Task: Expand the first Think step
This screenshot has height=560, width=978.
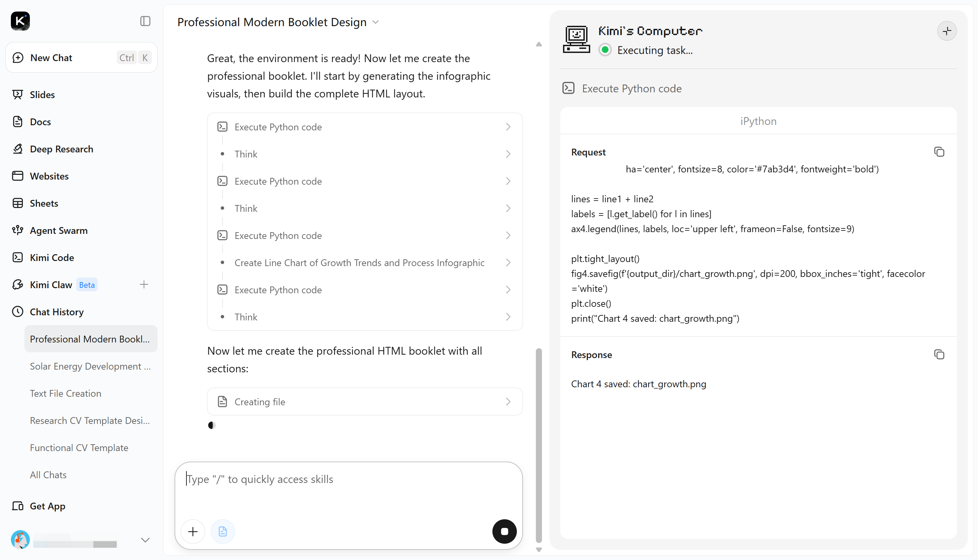Action: coord(365,154)
